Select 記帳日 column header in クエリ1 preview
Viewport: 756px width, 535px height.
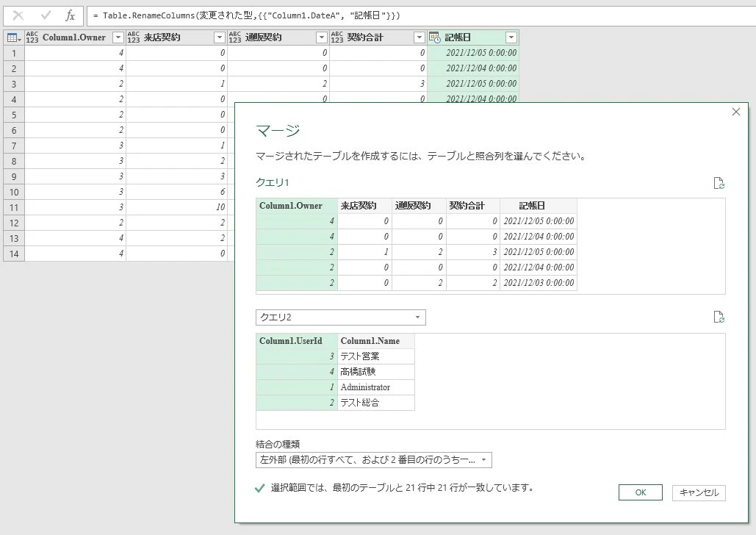pyautogui.click(x=539, y=206)
